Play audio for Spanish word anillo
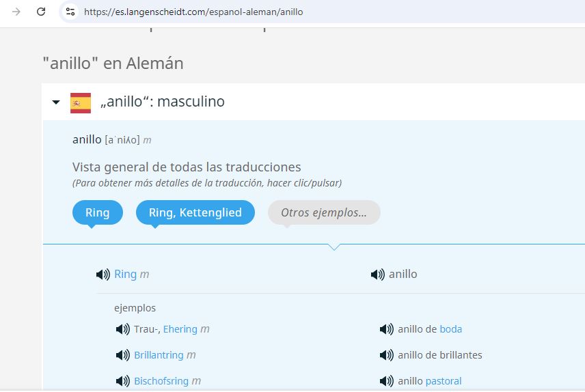 (x=377, y=275)
